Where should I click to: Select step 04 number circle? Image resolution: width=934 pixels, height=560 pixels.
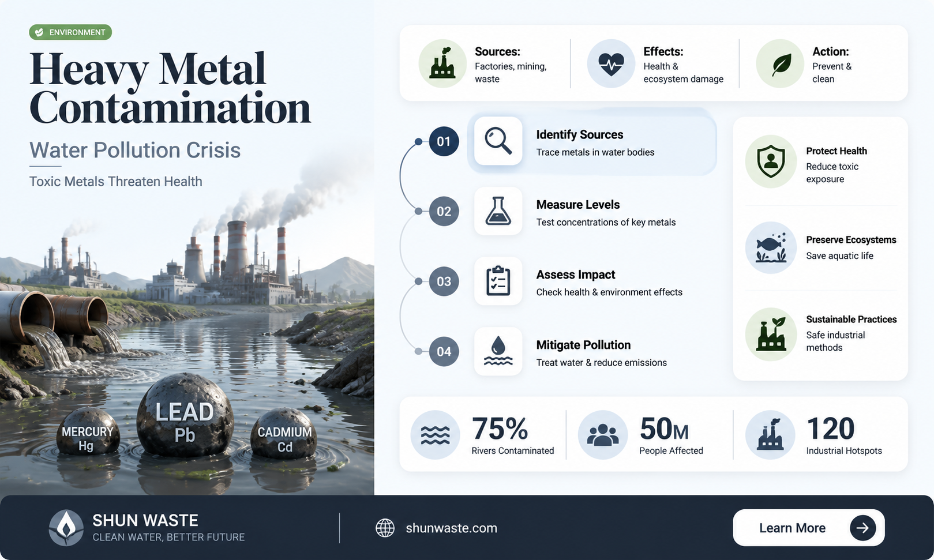444,351
